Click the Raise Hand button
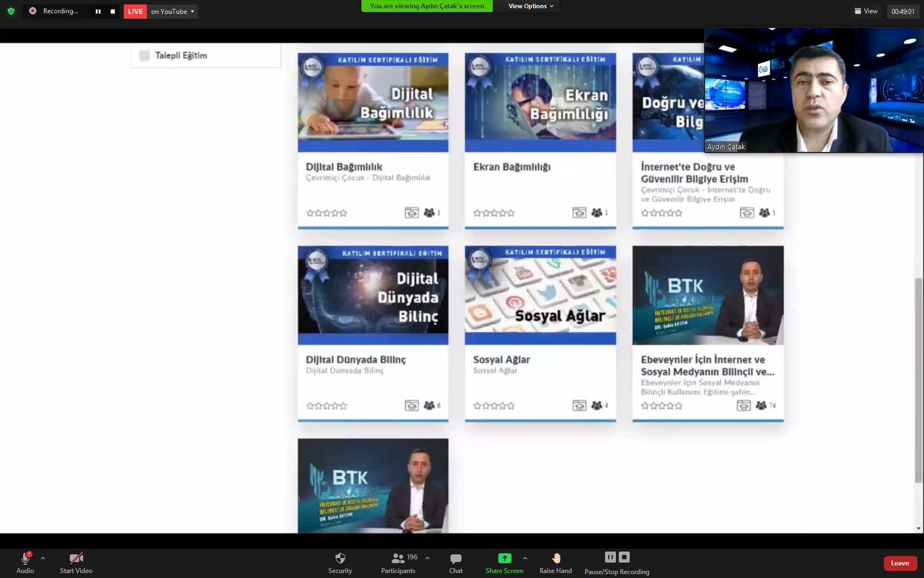Screen dimensions: 924x578 click(555, 563)
